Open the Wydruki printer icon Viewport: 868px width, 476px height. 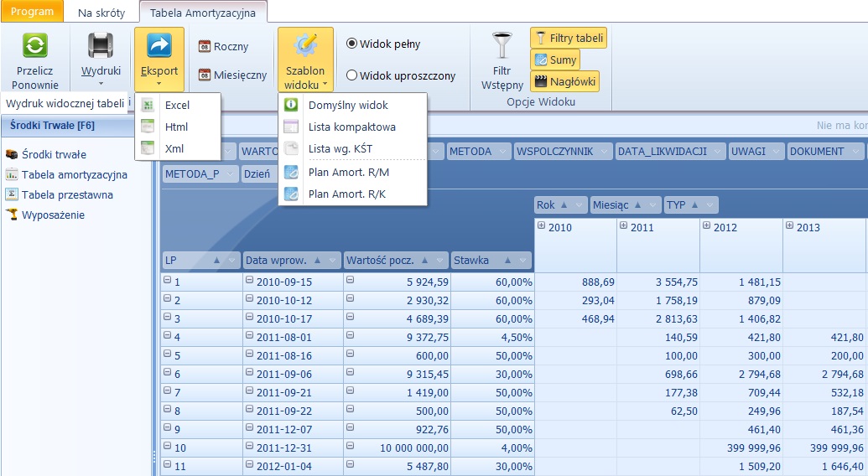pyautogui.click(x=101, y=46)
